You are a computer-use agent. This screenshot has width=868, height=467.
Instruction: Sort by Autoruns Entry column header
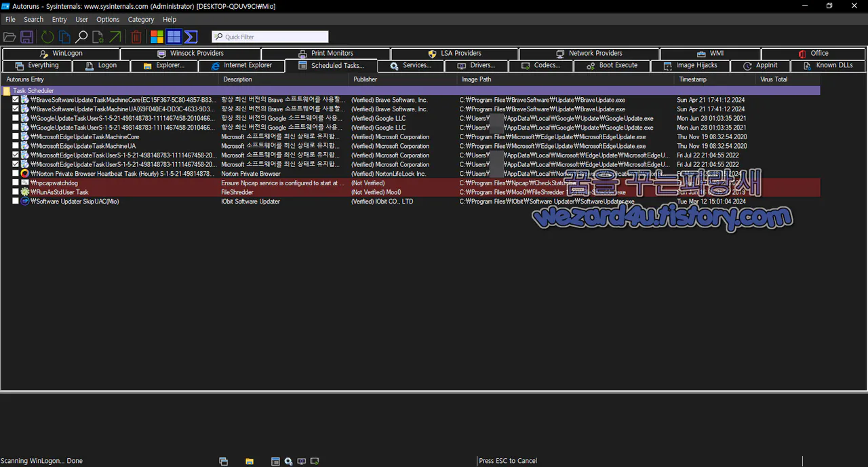[111, 79]
